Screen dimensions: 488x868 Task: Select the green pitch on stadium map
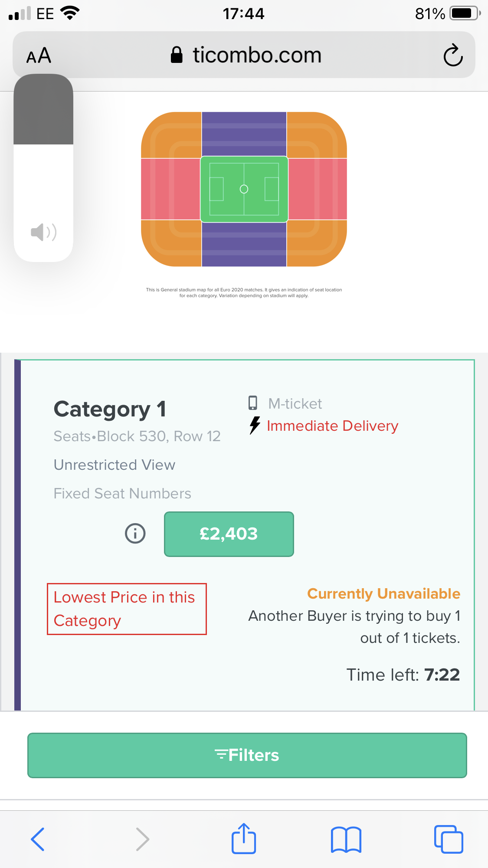tap(244, 189)
